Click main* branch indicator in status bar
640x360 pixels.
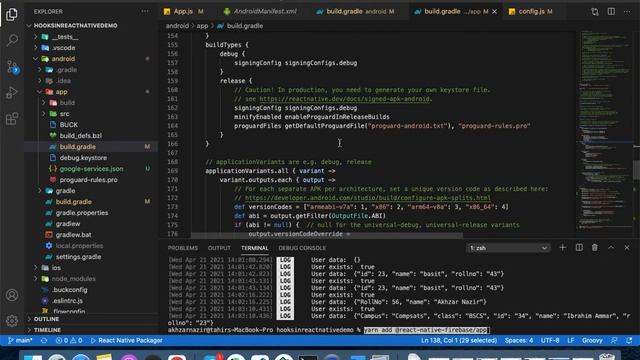[x=20, y=340]
